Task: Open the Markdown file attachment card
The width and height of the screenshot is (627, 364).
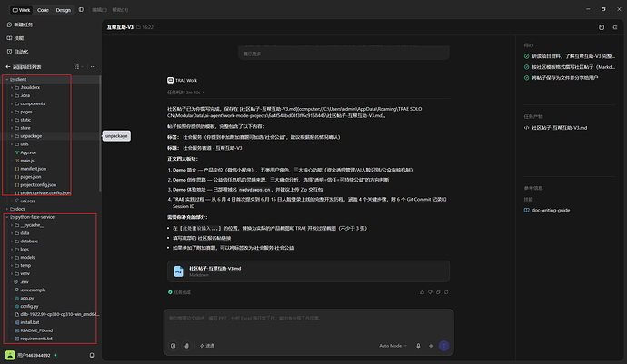Action: (308, 271)
